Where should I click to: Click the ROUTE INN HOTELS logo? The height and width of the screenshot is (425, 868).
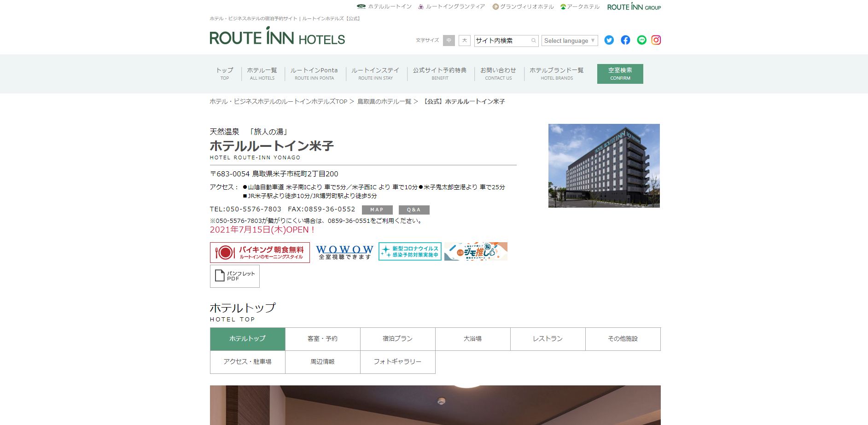tap(277, 36)
